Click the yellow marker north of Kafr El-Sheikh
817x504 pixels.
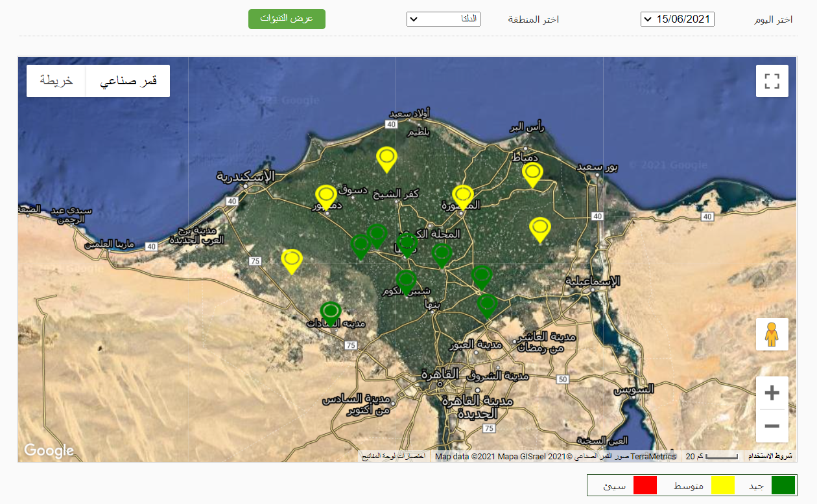pos(386,158)
